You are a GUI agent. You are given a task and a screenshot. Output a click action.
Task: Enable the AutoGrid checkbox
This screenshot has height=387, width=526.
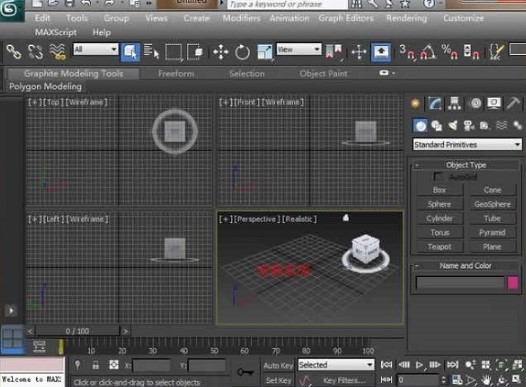(437, 176)
